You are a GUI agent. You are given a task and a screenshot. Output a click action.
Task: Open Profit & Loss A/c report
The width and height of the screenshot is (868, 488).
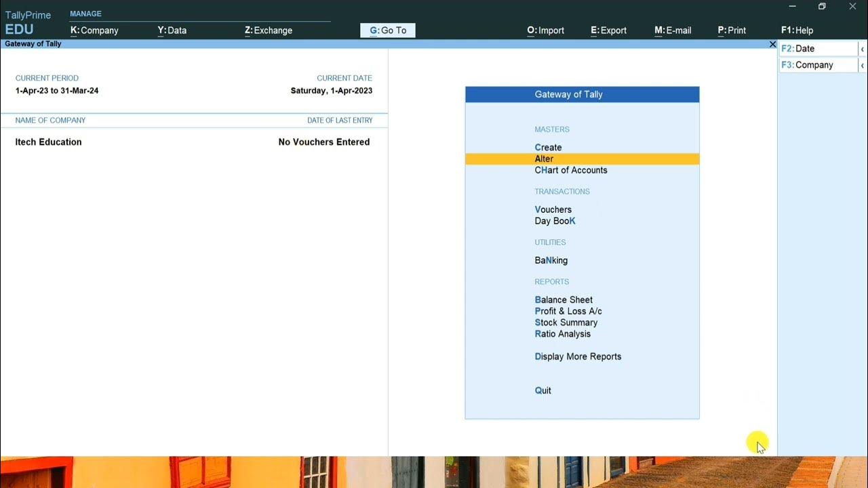(x=568, y=311)
